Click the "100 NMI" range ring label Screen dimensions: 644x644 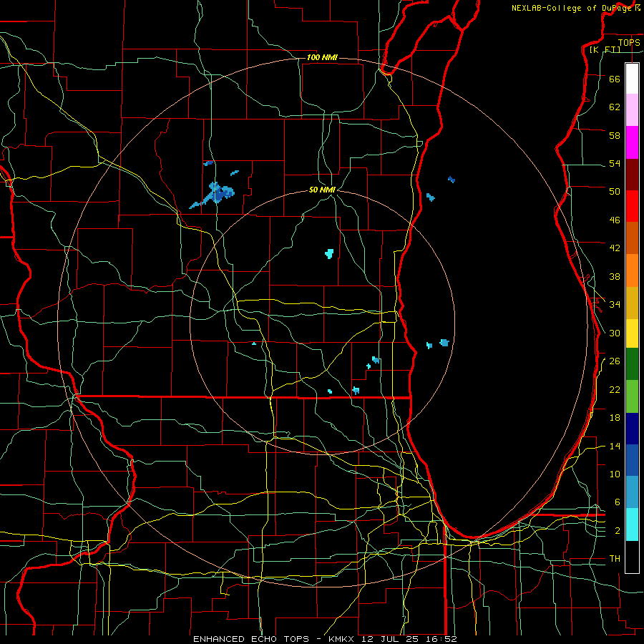322,57
